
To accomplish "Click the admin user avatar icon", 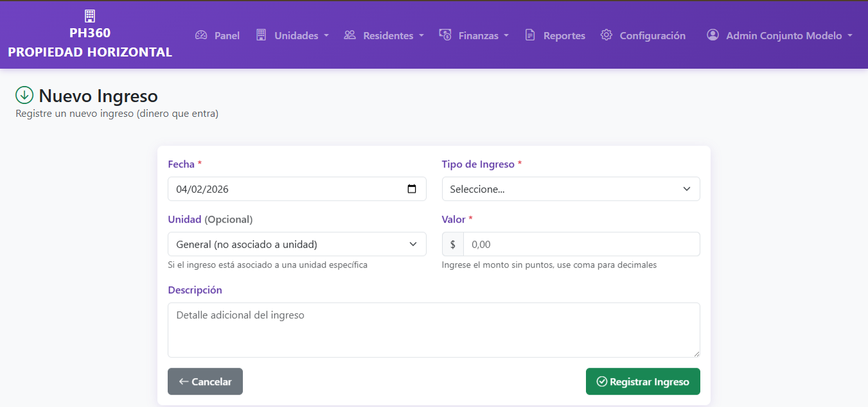I will pyautogui.click(x=713, y=35).
